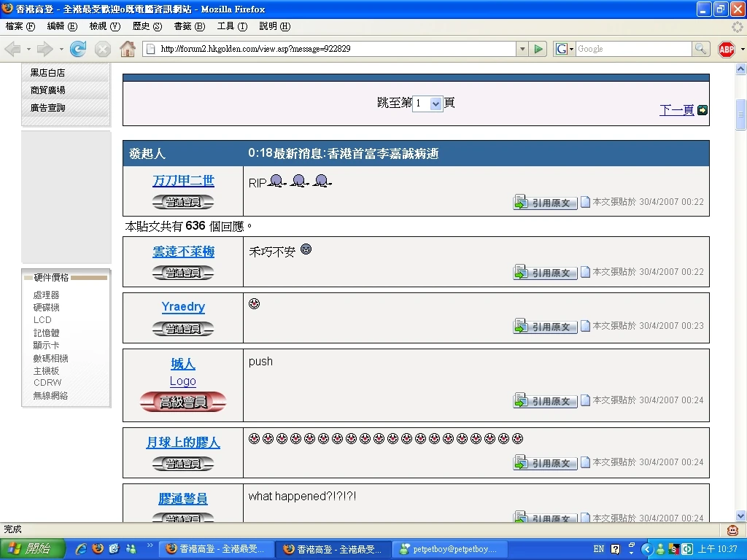Open user profile 月球上的膠人
The height and width of the screenshot is (560, 747).
pos(183,443)
